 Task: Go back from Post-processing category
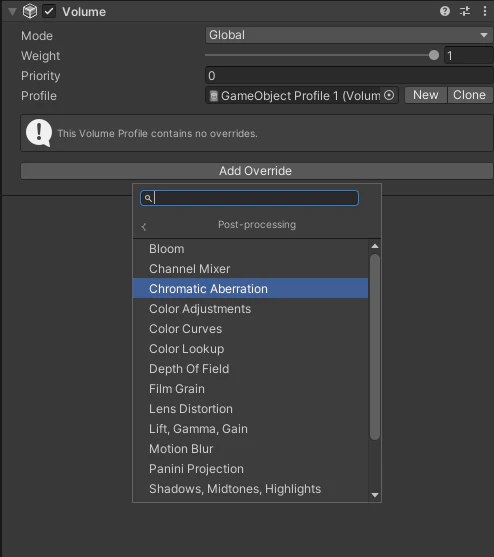click(144, 227)
